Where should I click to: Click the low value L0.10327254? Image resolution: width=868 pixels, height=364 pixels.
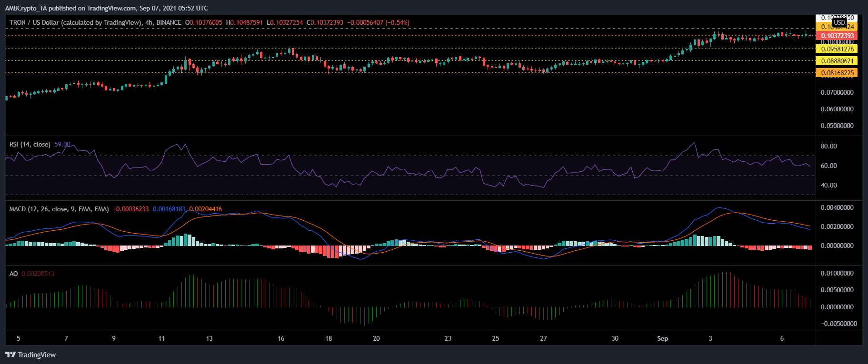click(285, 22)
